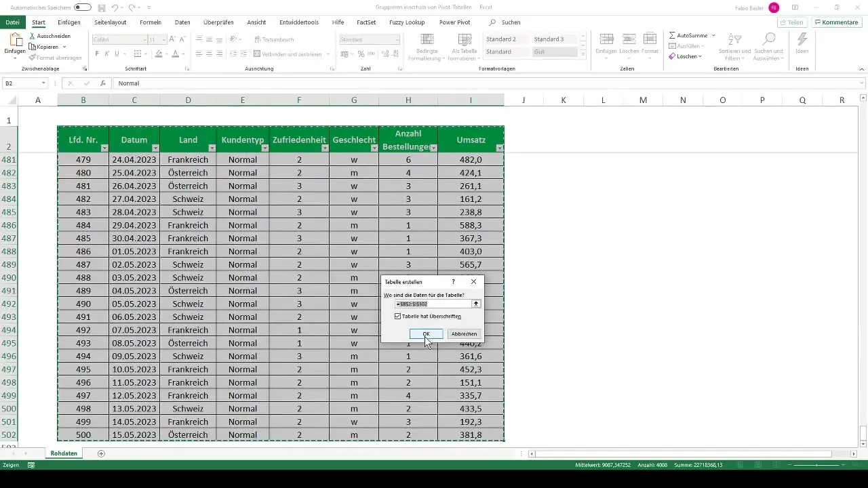868x488 pixels.
Task: Toggle Automatisches Speichern switch
Action: (x=83, y=7)
